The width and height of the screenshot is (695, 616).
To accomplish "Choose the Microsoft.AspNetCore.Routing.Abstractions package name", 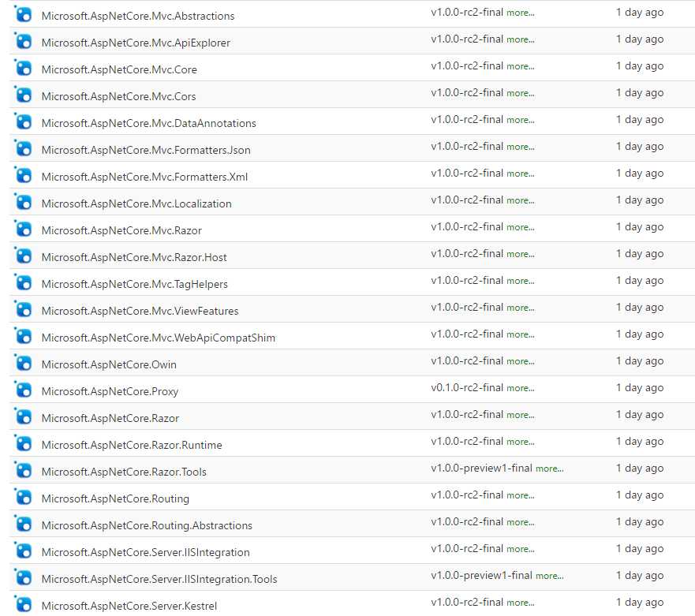I will 147,525.
